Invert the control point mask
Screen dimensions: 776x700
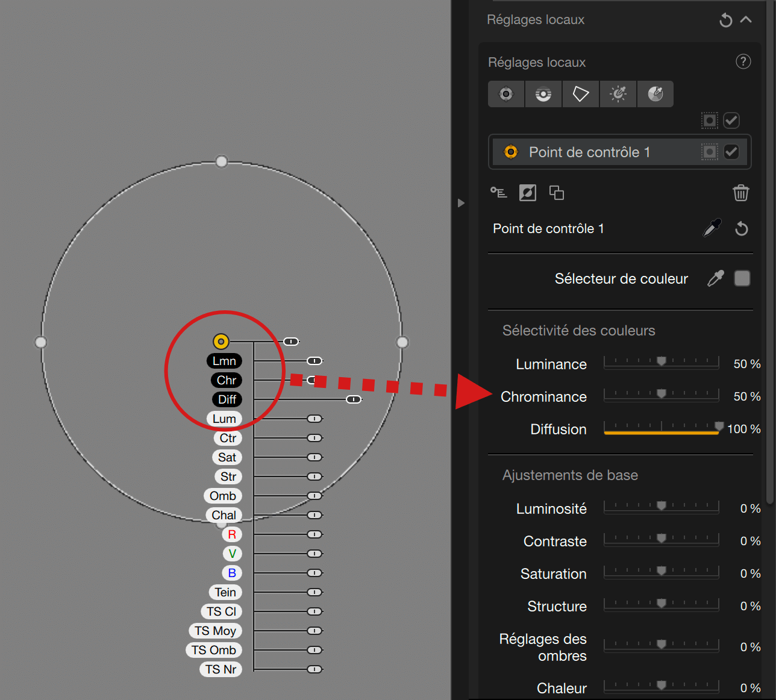point(528,193)
